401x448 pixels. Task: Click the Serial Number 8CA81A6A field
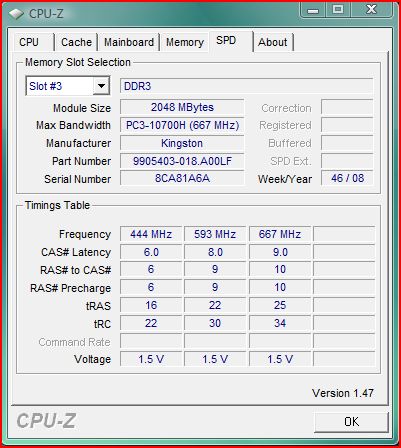(182, 178)
